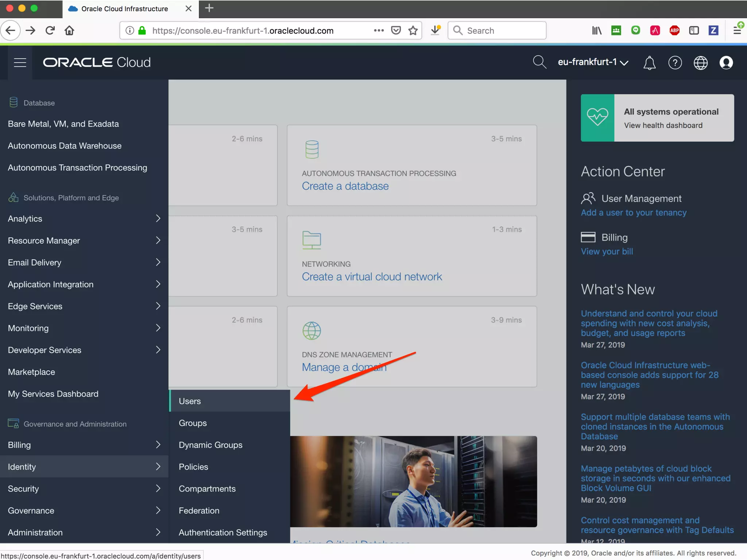Expand the Billing menu item
This screenshot has height=560, width=747.
click(84, 445)
